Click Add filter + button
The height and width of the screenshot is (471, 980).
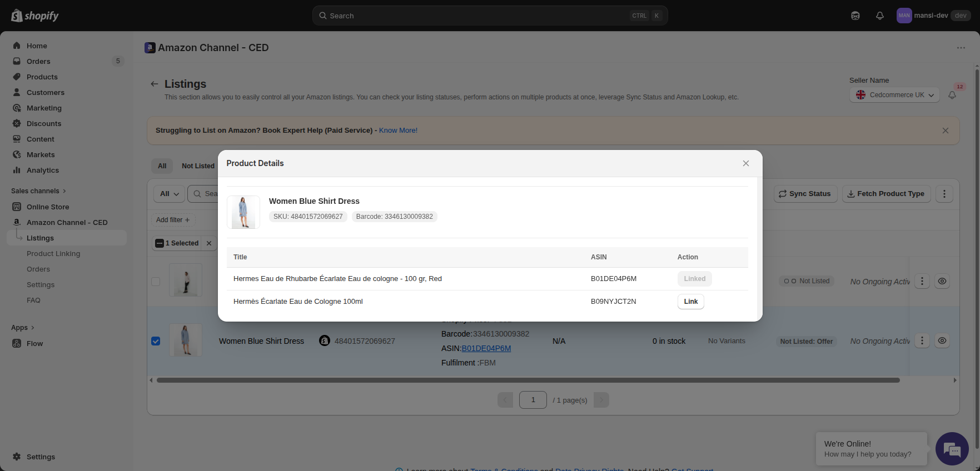pos(173,220)
